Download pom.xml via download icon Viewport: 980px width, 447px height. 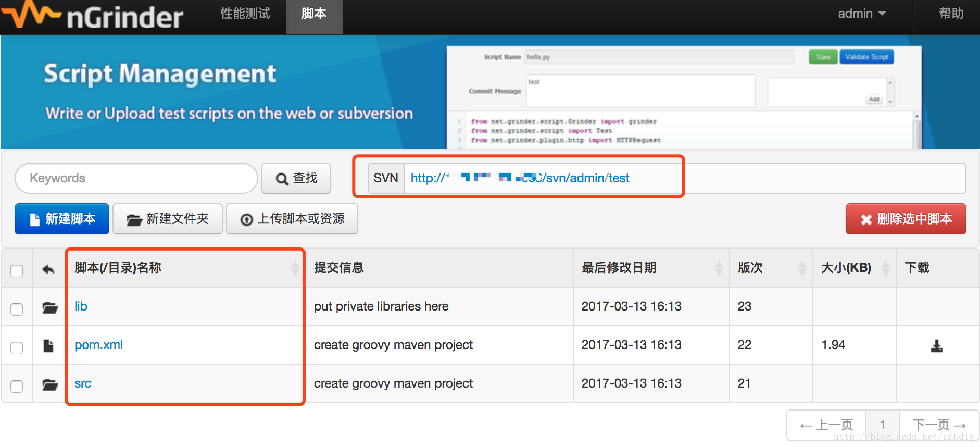(x=937, y=346)
